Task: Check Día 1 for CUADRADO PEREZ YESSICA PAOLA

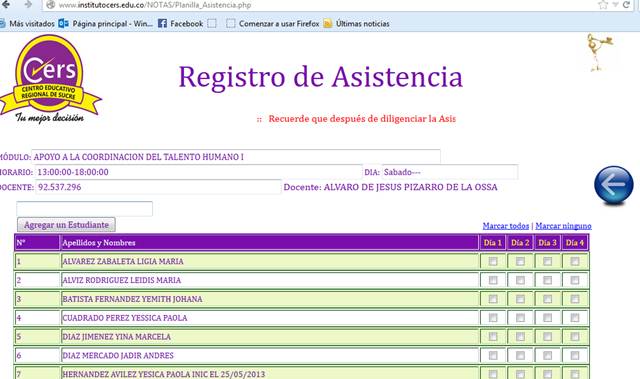Action: [x=493, y=317]
